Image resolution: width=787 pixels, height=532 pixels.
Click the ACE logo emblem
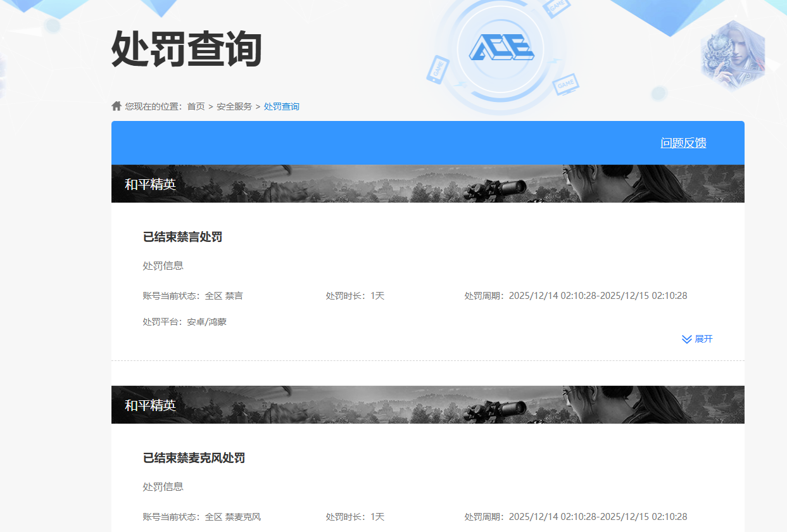pyautogui.click(x=501, y=47)
